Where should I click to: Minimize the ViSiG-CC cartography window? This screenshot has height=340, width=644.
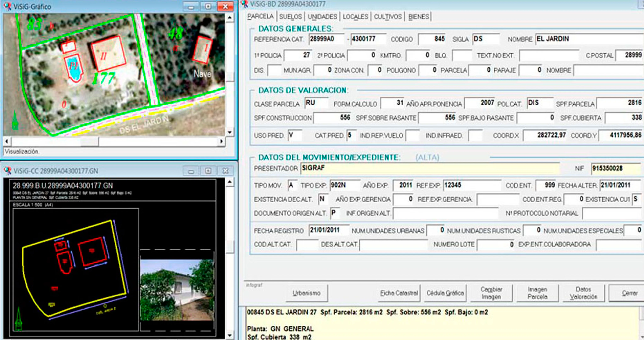click(191, 171)
